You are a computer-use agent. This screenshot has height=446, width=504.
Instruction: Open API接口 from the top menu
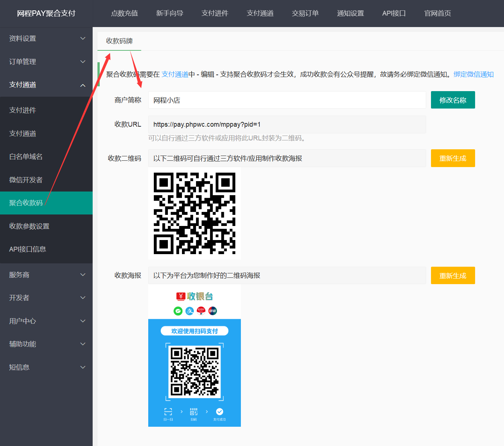[x=394, y=13]
